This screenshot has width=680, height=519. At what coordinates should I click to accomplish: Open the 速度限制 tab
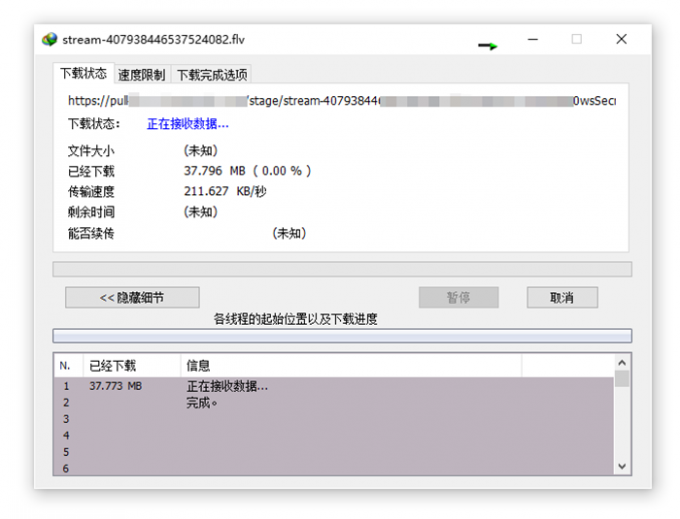point(142,75)
